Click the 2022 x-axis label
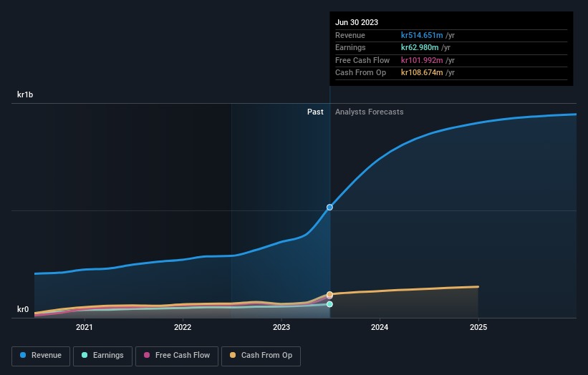Image resolution: width=588 pixels, height=375 pixels. point(183,327)
